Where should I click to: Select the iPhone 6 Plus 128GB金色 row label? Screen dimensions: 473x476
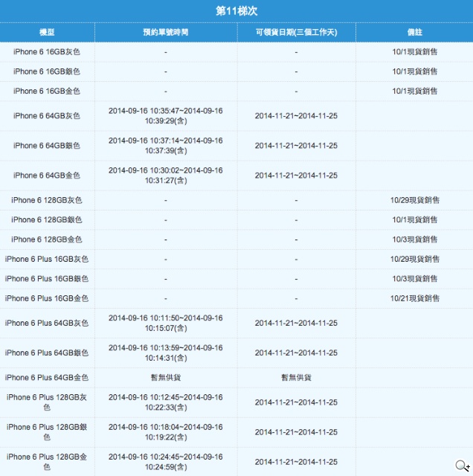(47, 462)
